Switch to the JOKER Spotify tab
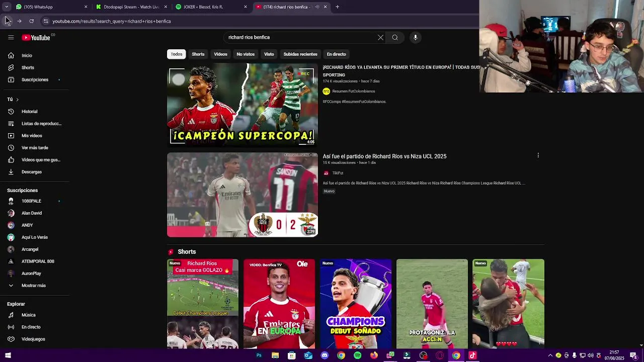644x362 pixels. pyautogui.click(x=210, y=7)
